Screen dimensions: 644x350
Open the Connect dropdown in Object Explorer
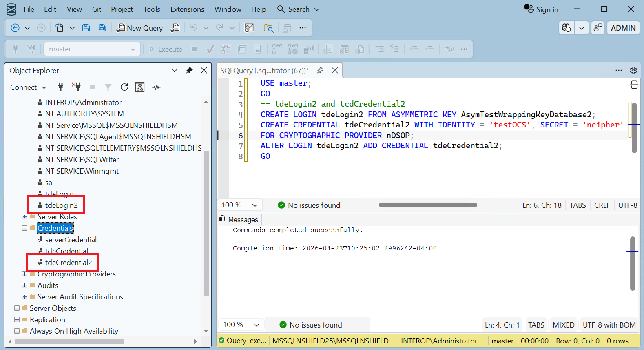click(x=29, y=87)
